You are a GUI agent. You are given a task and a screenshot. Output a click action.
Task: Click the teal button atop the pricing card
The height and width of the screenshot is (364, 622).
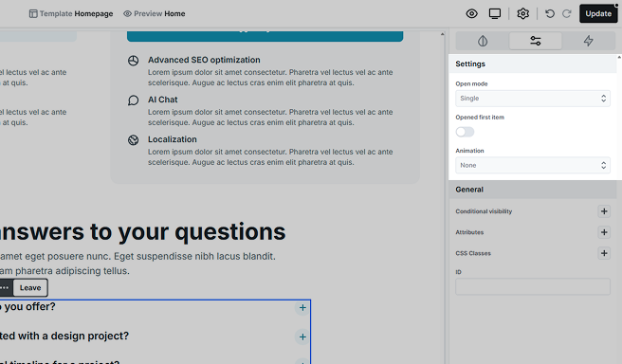coord(265,36)
